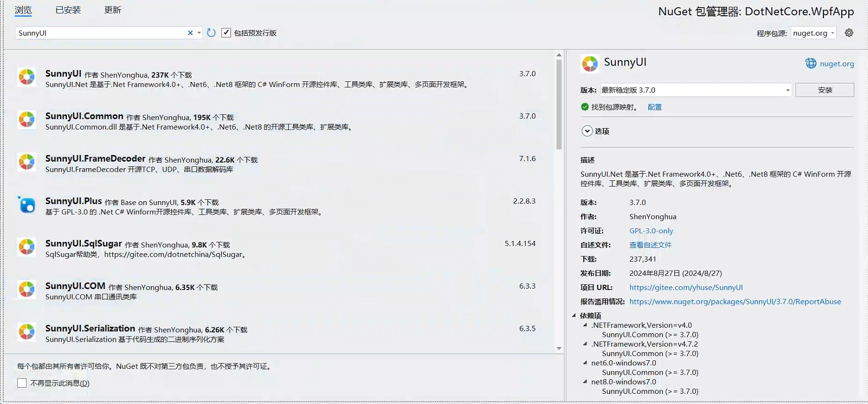Click SunnyUI.Common dependency under net6.0-windows7.0

[650, 372]
